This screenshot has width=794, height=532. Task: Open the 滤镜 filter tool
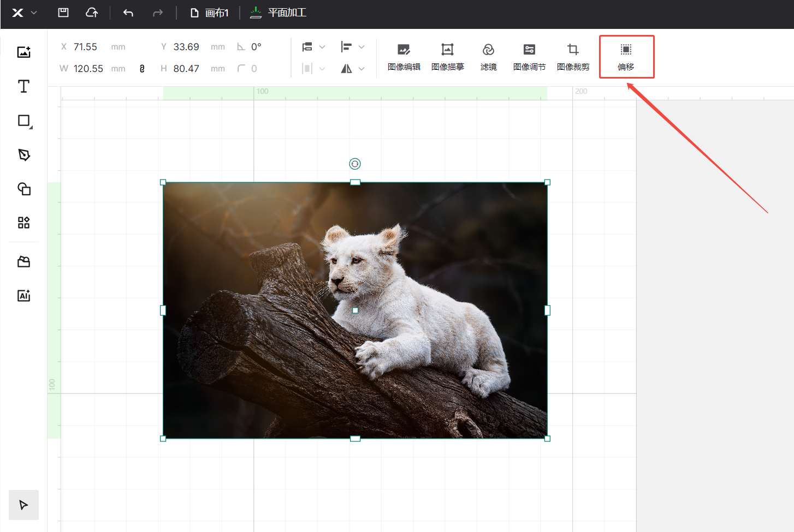[x=489, y=57]
